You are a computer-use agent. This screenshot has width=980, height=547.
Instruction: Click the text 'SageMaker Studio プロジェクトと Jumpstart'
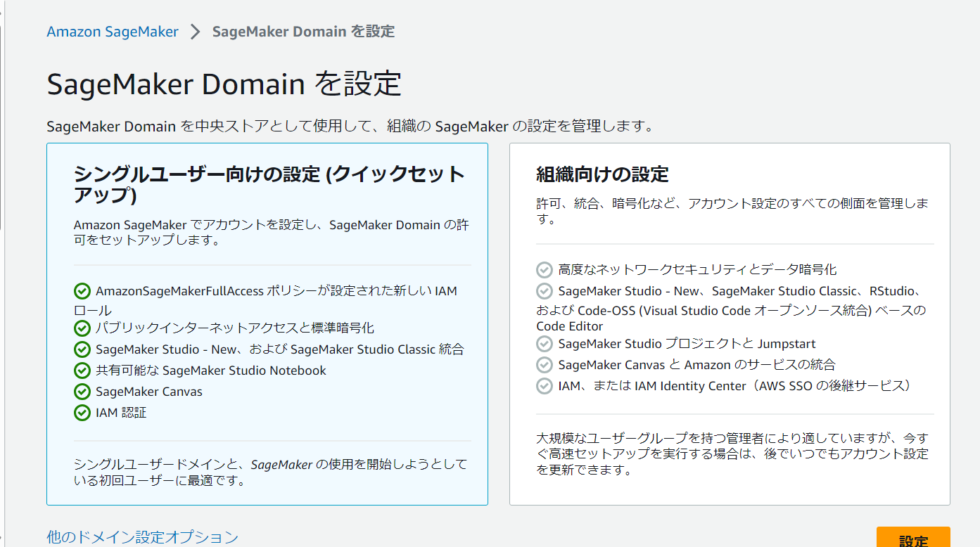687,344
